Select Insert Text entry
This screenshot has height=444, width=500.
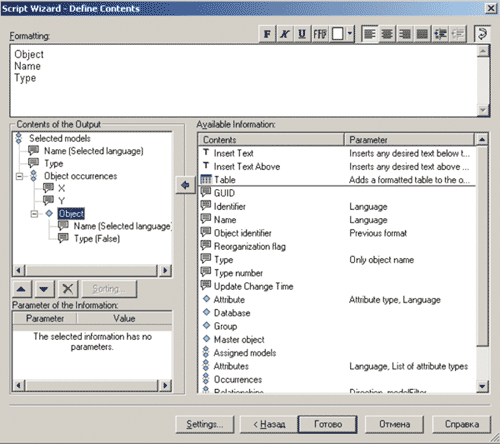[233, 153]
